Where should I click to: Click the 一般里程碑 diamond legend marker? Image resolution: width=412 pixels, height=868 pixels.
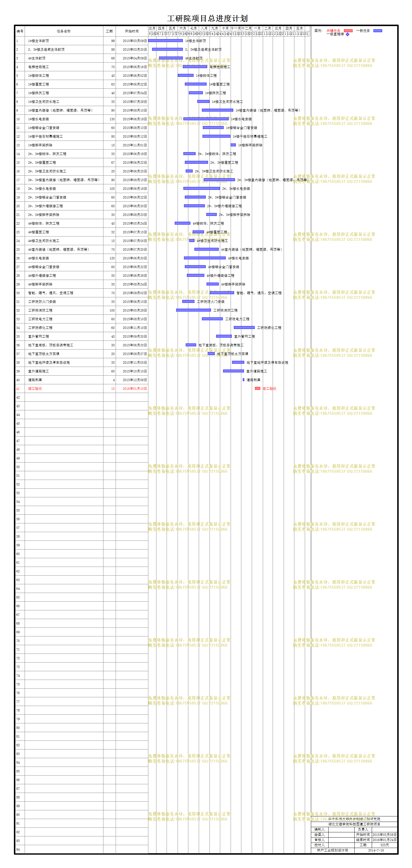348,34
